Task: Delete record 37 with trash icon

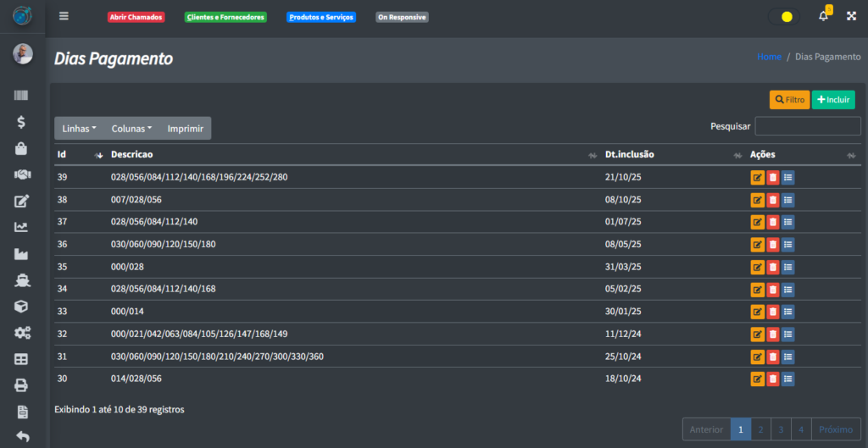Action: coord(772,222)
